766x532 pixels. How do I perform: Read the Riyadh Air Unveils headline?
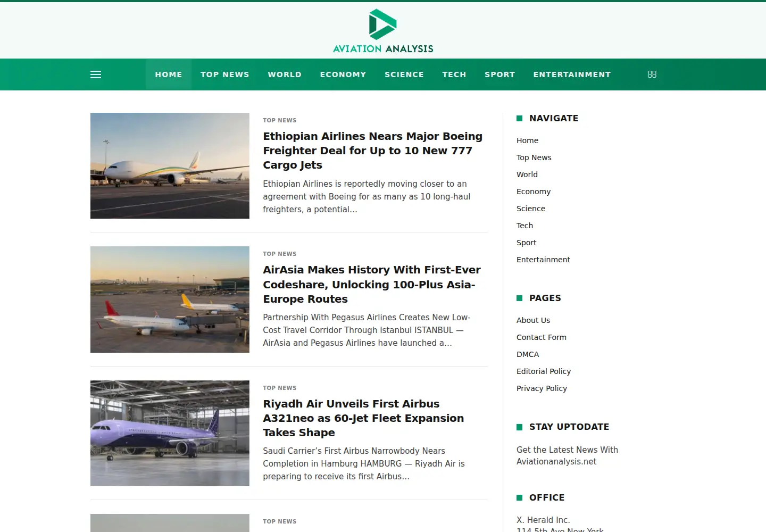tap(363, 418)
